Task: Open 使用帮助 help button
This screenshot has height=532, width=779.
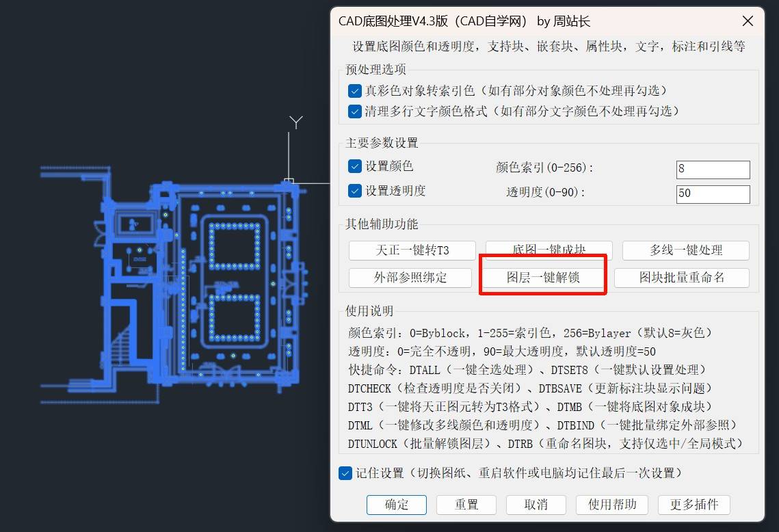Action: (x=612, y=505)
